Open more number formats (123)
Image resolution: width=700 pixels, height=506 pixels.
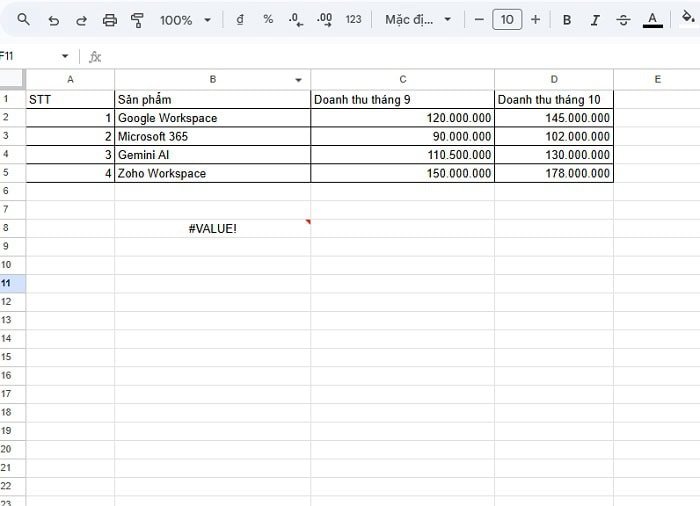353,20
